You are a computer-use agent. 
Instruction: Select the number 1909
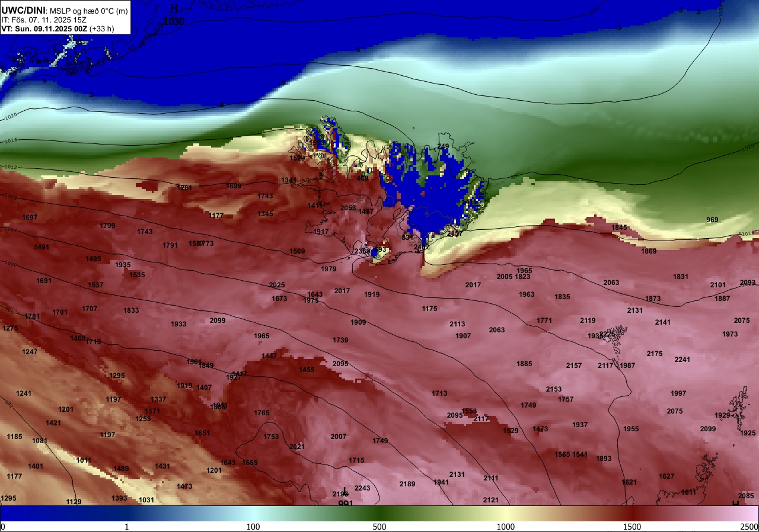coord(358,322)
